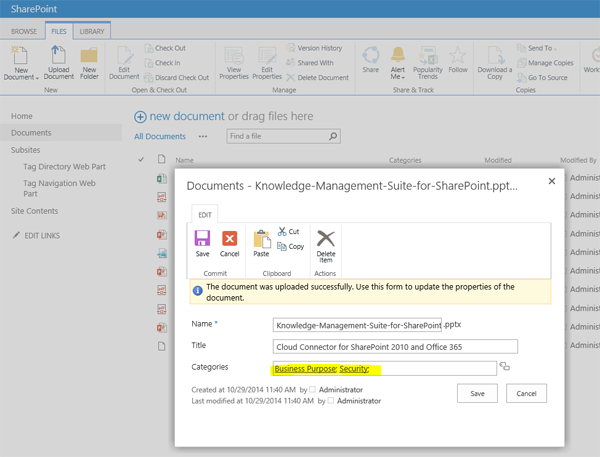Open the Subsites navigation link
Viewport: 600px width, 457px height.
pos(25,150)
